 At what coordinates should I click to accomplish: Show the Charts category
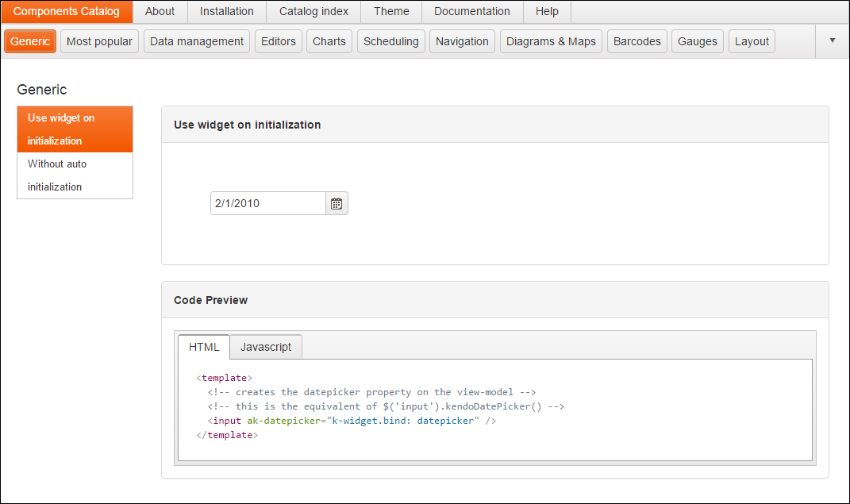329,41
